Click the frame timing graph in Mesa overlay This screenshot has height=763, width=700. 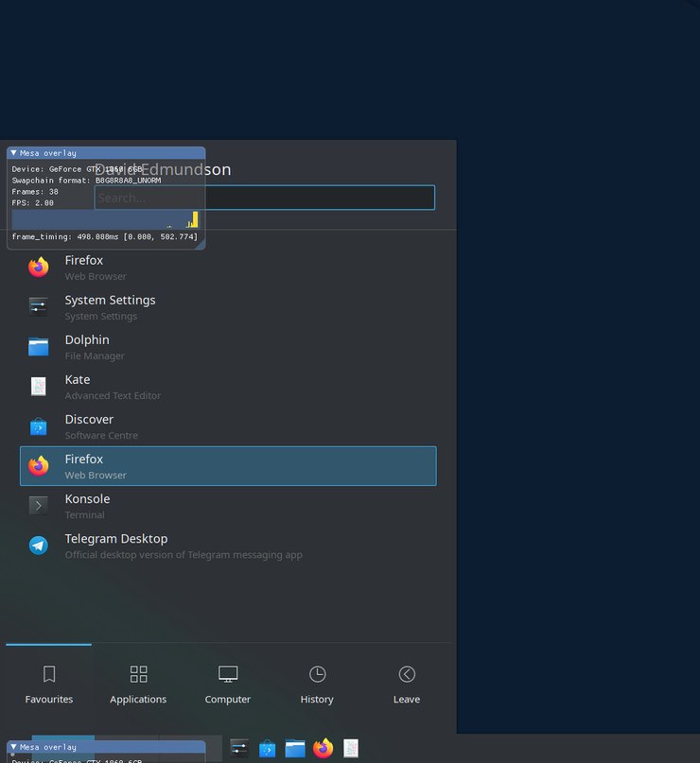coord(105,219)
